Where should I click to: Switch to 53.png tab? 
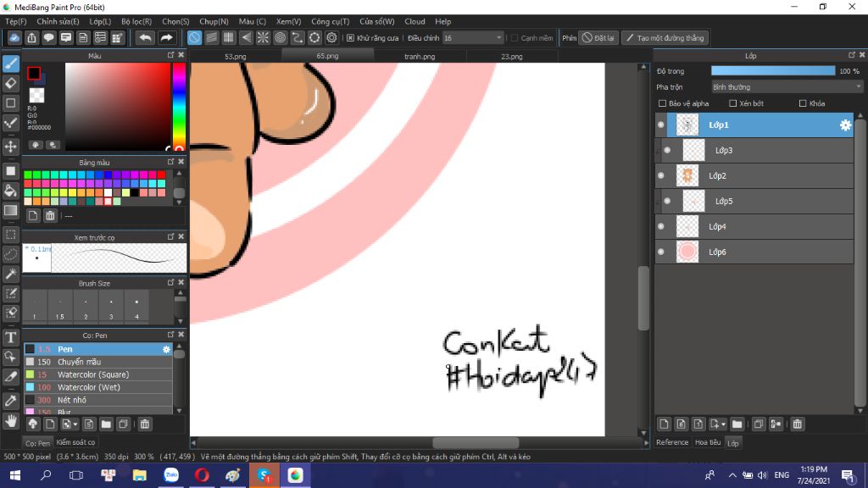point(236,57)
